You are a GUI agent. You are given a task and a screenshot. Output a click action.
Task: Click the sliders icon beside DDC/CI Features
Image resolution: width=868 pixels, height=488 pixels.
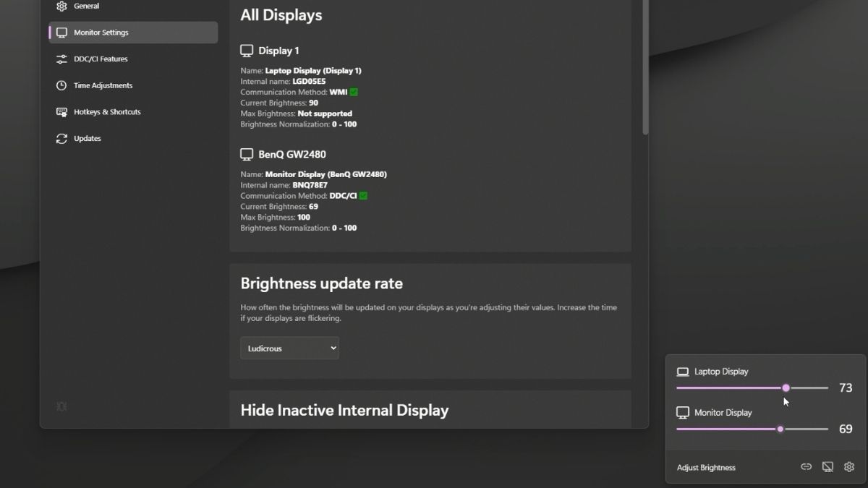[61, 59]
